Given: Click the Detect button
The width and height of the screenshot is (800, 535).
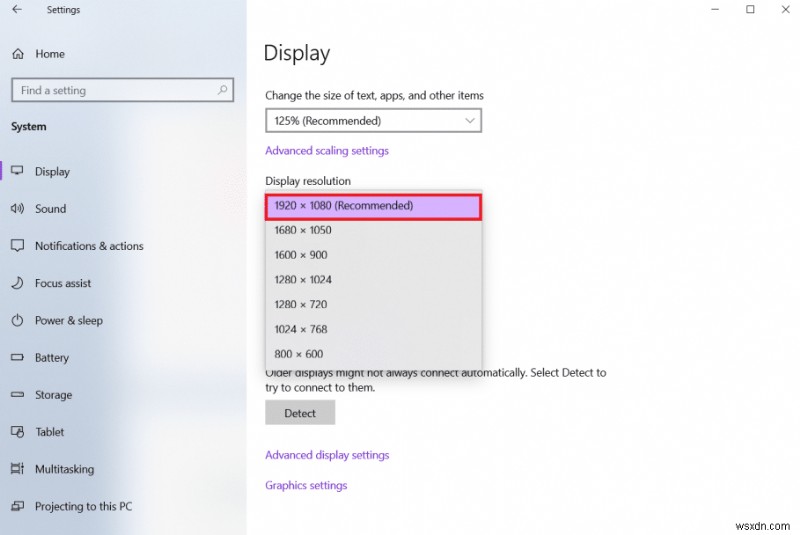Looking at the screenshot, I should [x=300, y=413].
